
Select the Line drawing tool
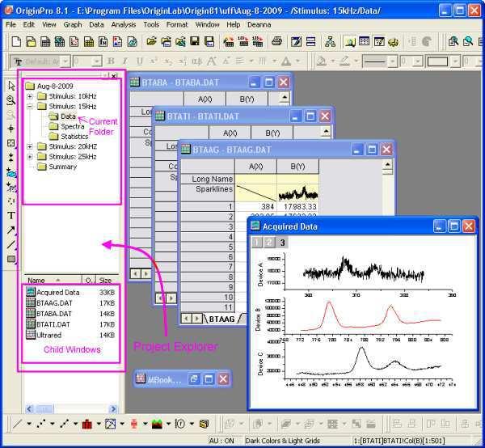[x=11, y=244]
